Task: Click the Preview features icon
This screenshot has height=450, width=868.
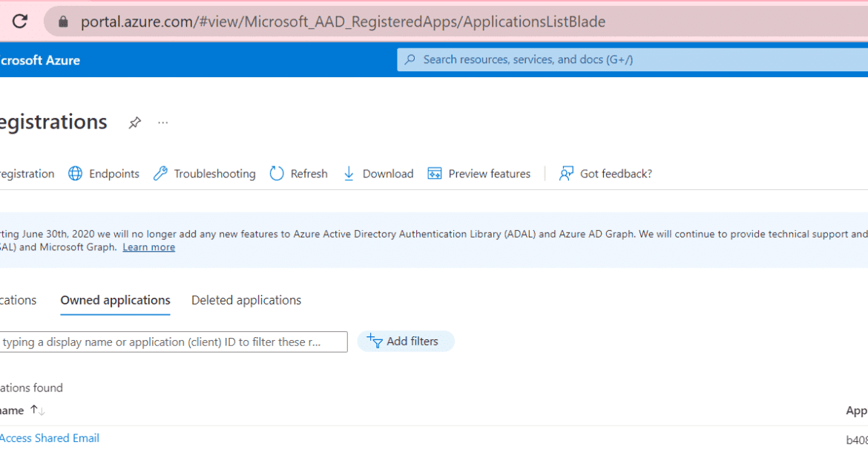Action: click(x=435, y=174)
